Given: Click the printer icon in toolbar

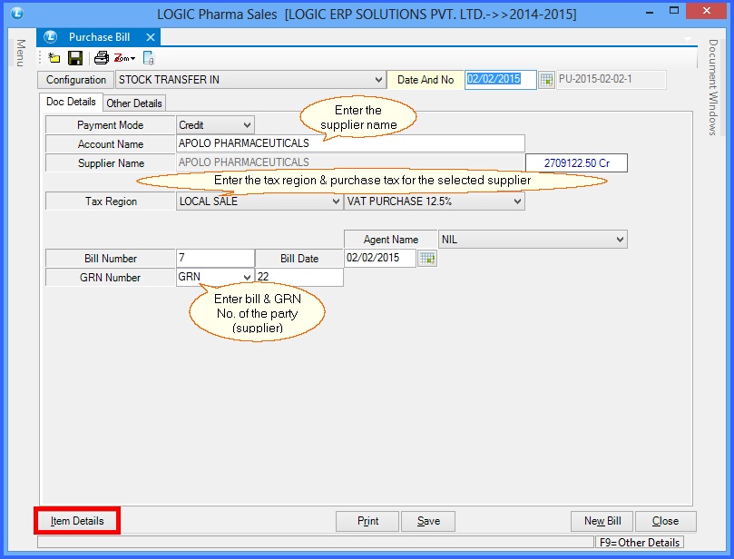Looking at the screenshot, I should pyautogui.click(x=102, y=58).
